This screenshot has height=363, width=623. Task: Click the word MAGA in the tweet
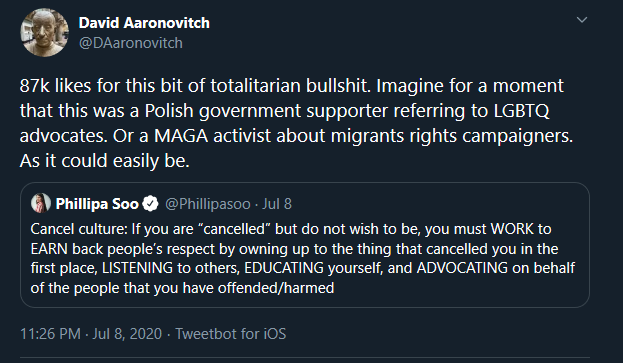181,136
